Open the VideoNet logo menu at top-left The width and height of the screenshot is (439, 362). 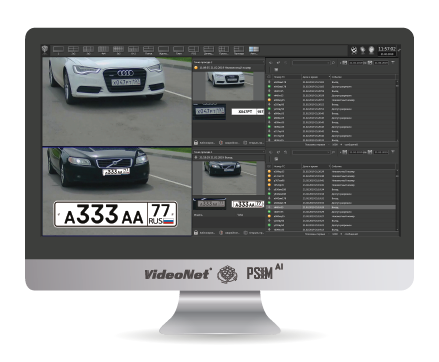45,49
